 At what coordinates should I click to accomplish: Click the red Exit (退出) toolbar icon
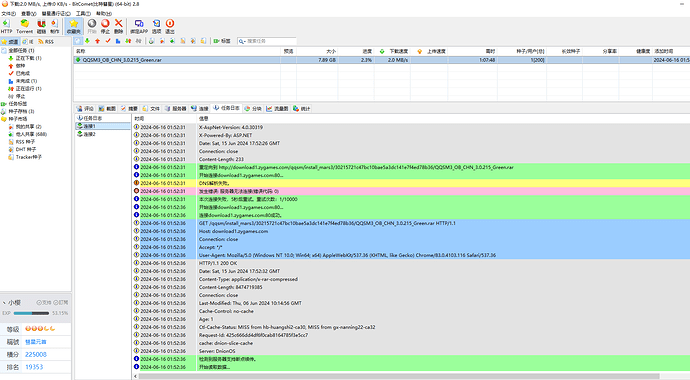(170, 26)
